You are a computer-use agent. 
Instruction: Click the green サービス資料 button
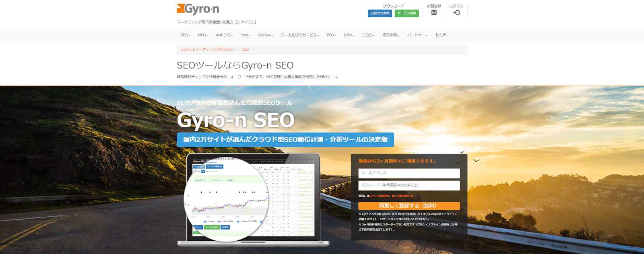click(x=407, y=13)
